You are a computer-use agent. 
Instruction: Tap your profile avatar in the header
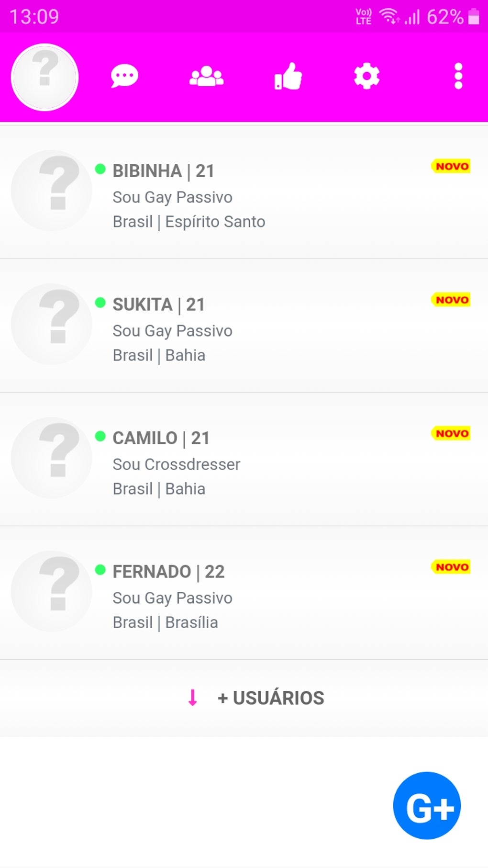tap(44, 77)
